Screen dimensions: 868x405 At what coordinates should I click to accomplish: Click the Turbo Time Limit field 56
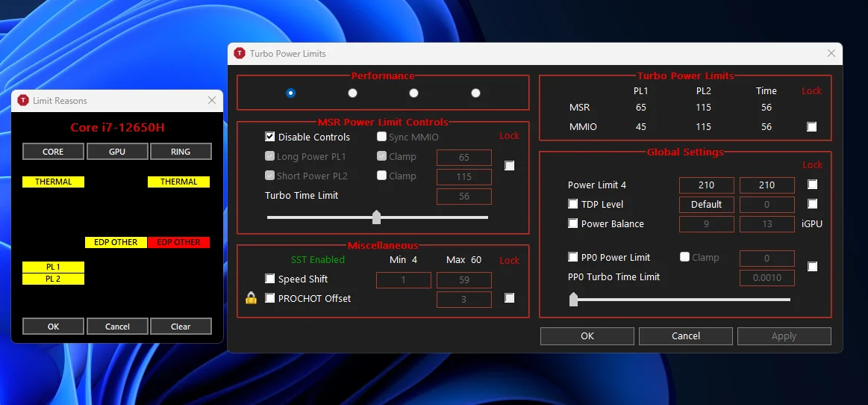(x=464, y=196)
